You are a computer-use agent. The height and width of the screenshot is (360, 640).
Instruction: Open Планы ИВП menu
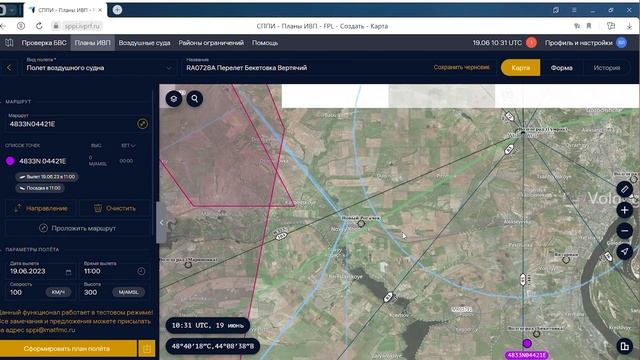coord(92,42)
